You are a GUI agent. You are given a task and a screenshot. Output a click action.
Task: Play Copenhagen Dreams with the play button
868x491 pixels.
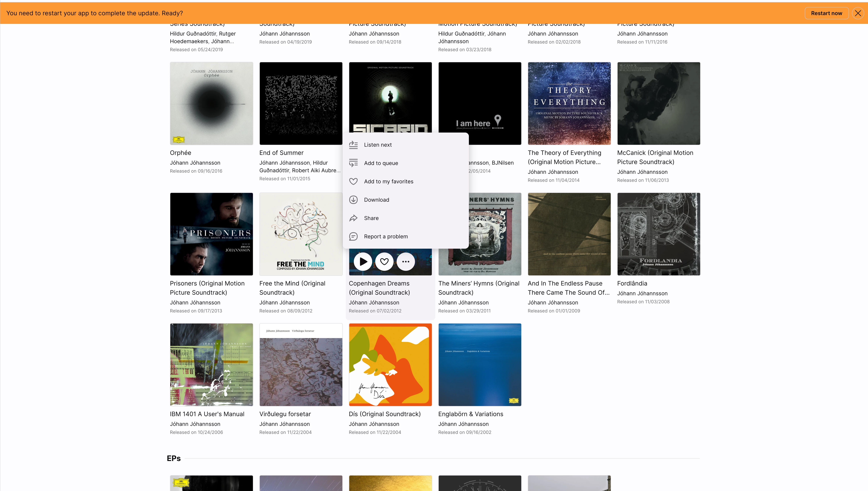[363, 261]
